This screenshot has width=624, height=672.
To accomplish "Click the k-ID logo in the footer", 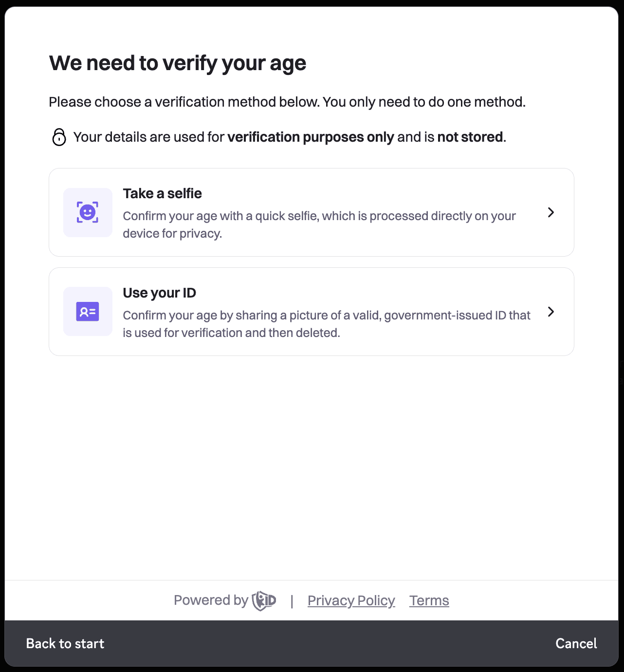I will point(264,600).
